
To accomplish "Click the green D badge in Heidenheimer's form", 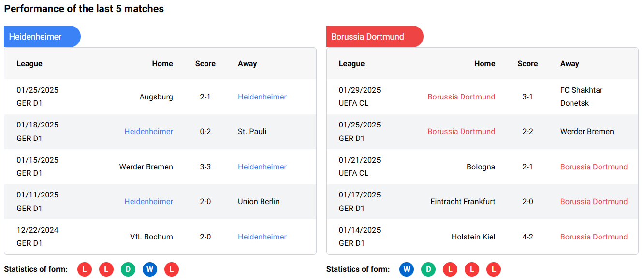I will [128, 269].
